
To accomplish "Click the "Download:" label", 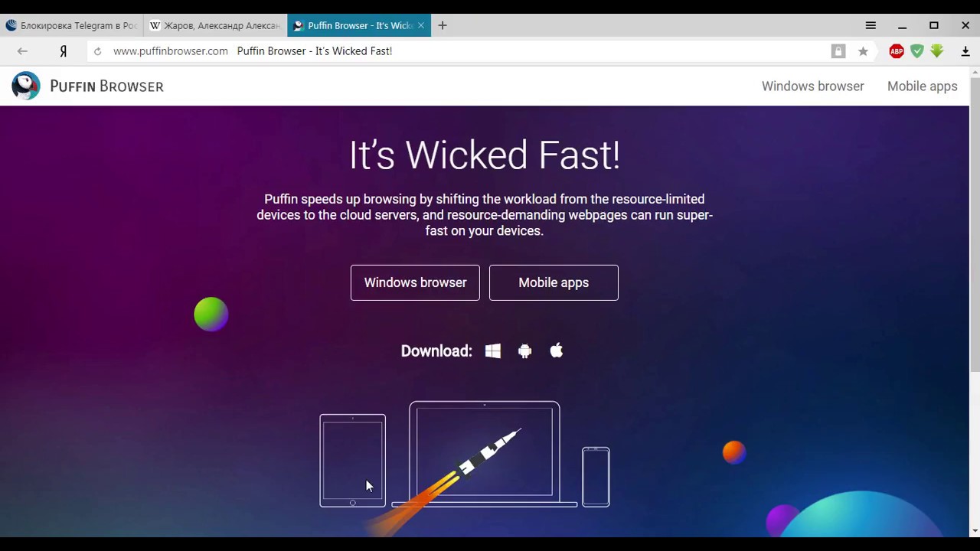I will pyautogui.click(x=436, y=351).
